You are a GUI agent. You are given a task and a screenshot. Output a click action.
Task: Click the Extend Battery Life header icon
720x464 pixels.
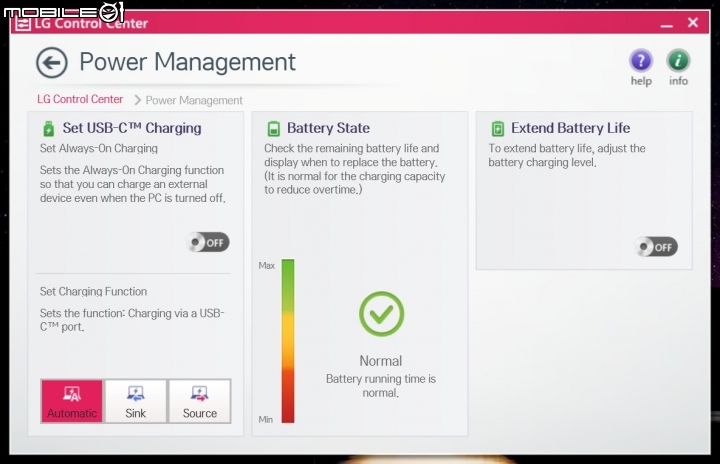point(498,129)
